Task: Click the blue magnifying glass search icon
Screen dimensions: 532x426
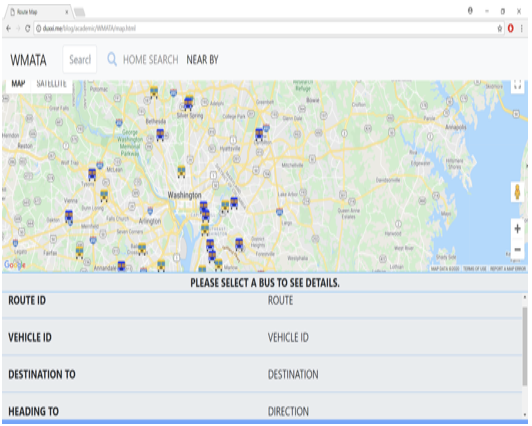Action: [x=112, y=60]
